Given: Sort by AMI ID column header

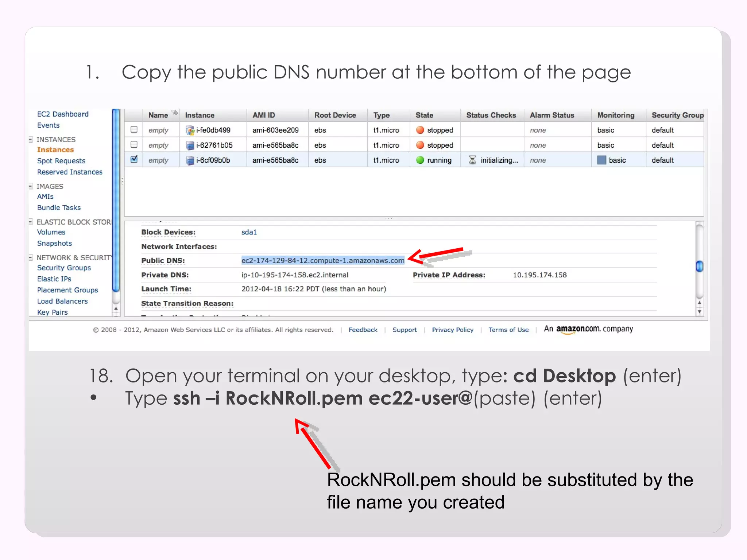Looking at the screenshot, I should (264, 115).
